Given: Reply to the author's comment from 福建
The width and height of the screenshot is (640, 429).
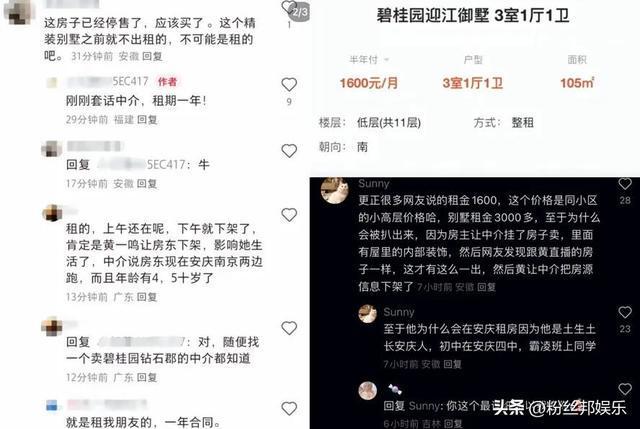Looking at the screenshot, I should 147,120.
